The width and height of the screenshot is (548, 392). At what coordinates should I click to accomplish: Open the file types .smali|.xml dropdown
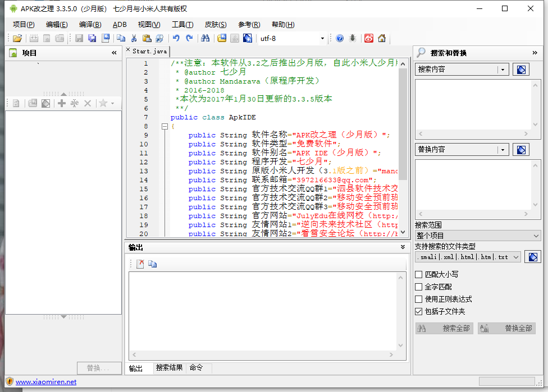coord(468,257)
